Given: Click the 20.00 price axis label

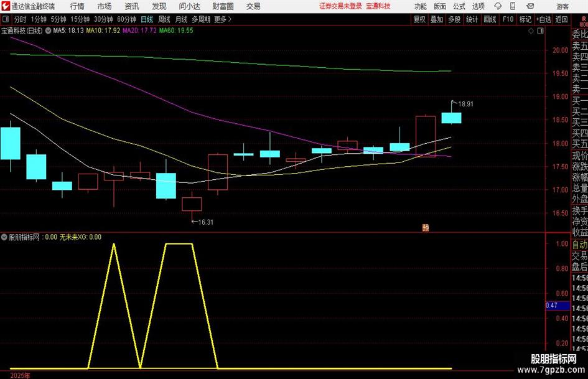Looking at the screenshot, I should click(560, 50).
